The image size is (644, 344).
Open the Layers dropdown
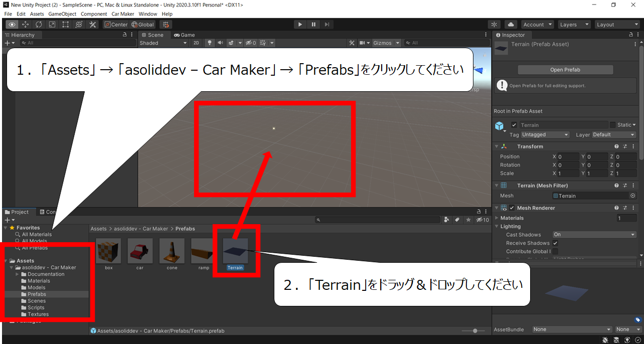point(574,25)
